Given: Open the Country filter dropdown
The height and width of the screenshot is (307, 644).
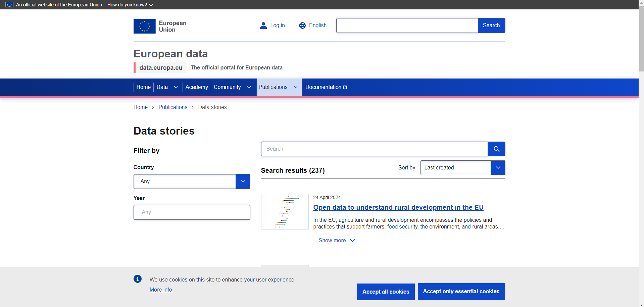Looking at the screenshot, I should pyautogui.click(x=192, y=182).
